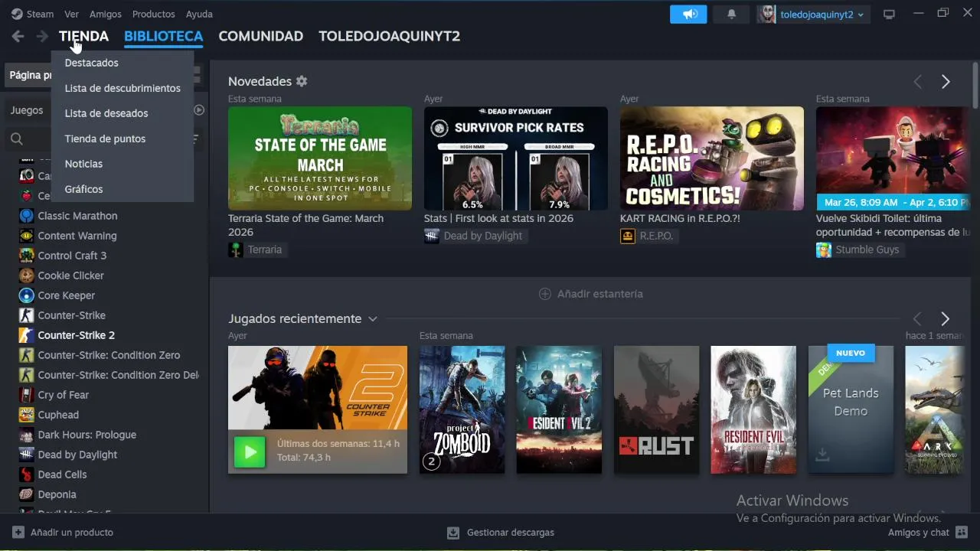The width and height of the screenshot is (980, 551).
Task: Open the Ayuda menu
Action: pyautogui.click(x=199, y=14)
